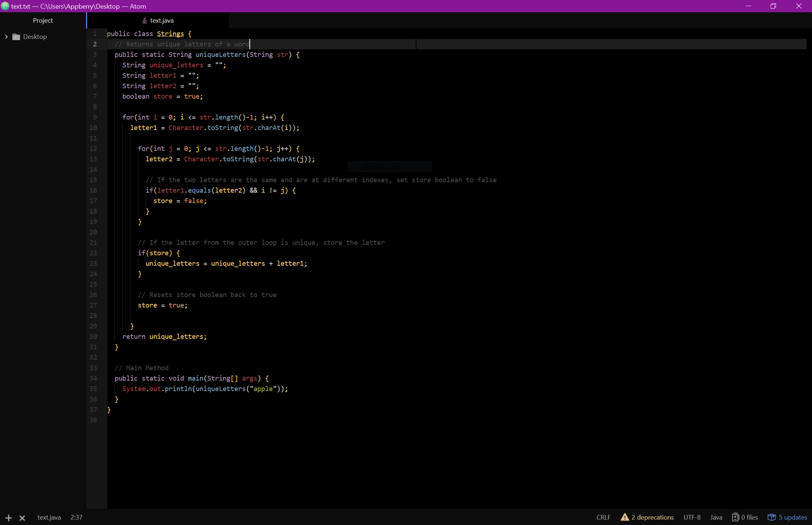Image resolution: width=812 pixels, height=525 pixels.
Task: Open the Java grammar selector
Action: [x=716, y=517]
